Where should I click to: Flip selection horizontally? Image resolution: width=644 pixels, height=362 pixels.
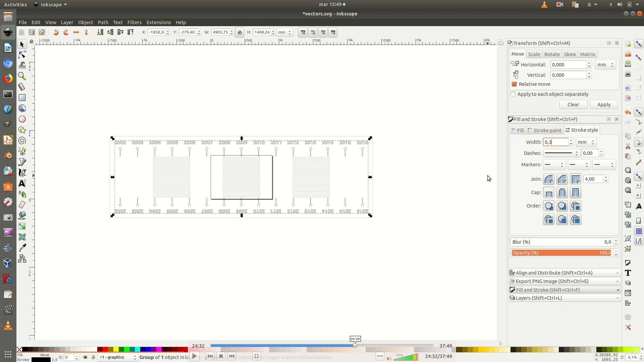point(76,32)
